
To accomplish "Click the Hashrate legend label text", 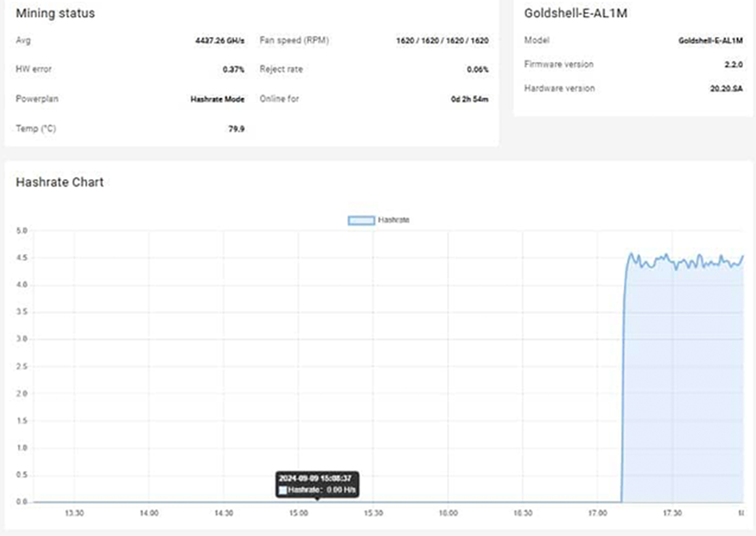I will [393, 220].
